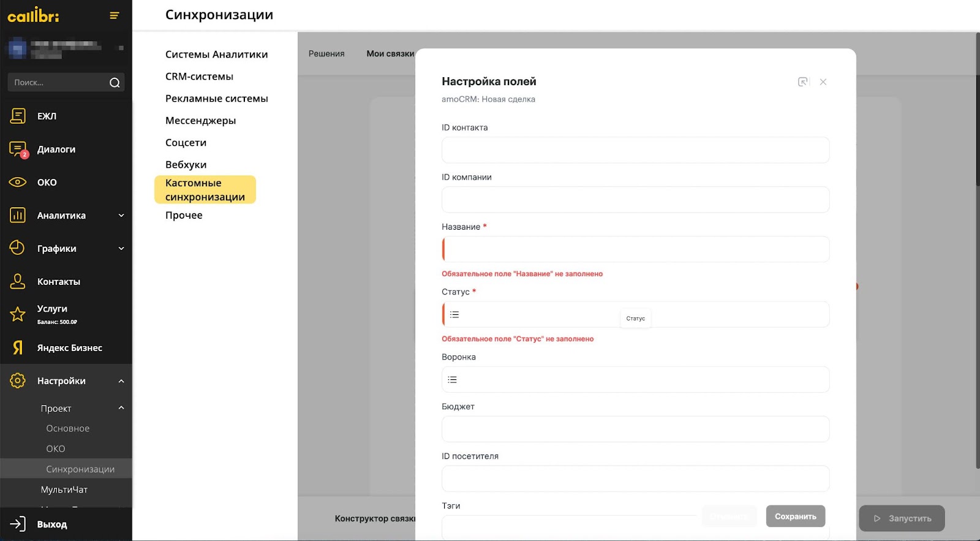The height and width of the screenshot is (541, 980).
Task: Click the Название error message text
Action: [522, 274]
